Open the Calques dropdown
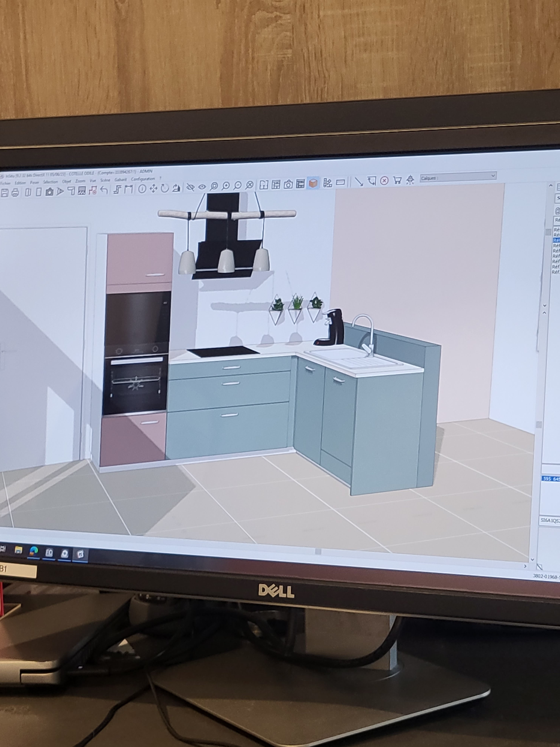 pyautogui.click(x=458, y=177)
